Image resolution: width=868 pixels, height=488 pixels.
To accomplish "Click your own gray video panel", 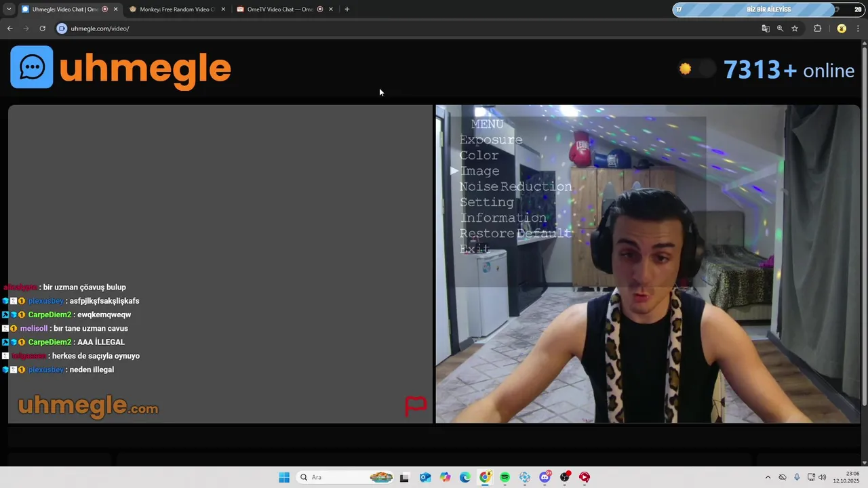I will [x=220, y=264].
